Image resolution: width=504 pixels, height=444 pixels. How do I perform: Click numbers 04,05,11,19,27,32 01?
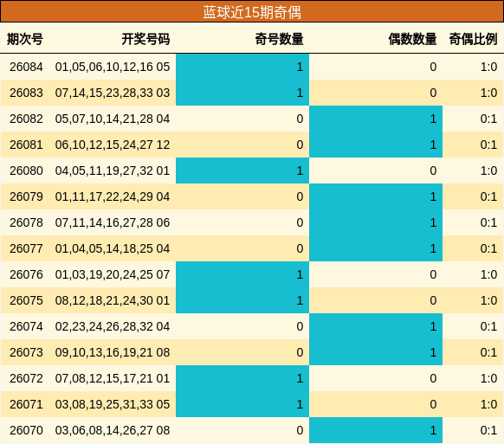[x=113, y=171]
